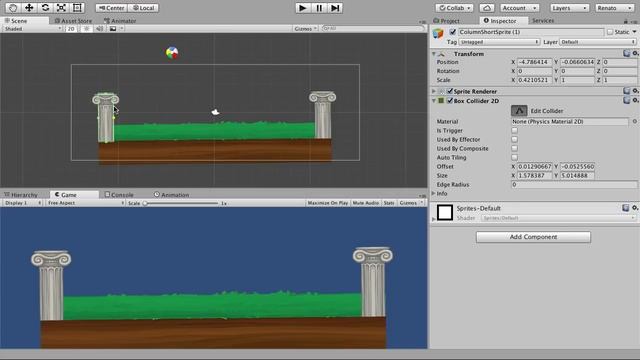The height and width of the screenshot is (360, 640).
Task: Select the Rotate tool
Action: [45, 8]
